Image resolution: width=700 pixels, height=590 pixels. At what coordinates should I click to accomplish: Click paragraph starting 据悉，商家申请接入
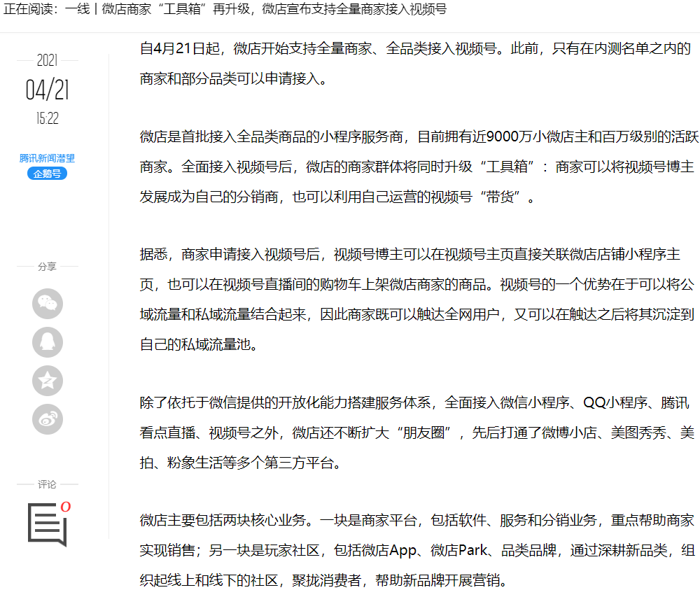[x=417, y=299]
